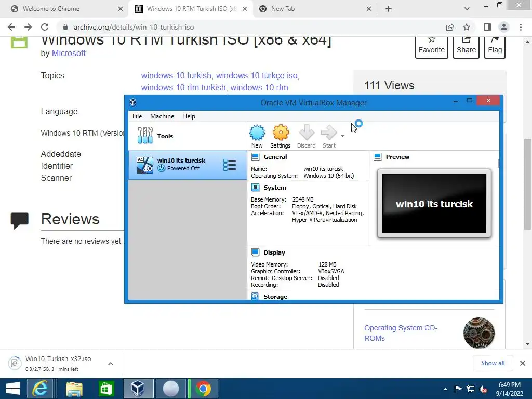
Task: Click the System section header icon
Action: (x=255, y=187)
